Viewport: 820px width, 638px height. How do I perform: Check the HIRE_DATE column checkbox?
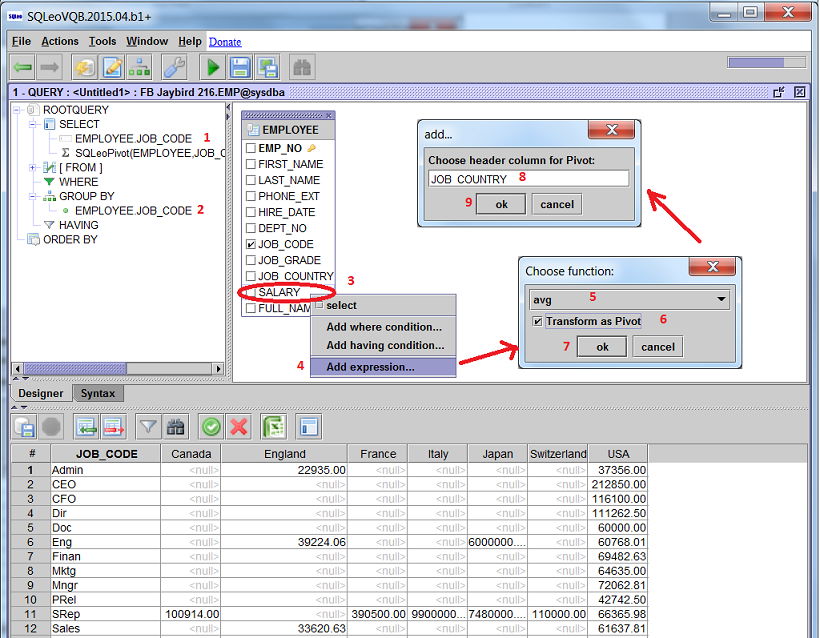pos(251,212)
